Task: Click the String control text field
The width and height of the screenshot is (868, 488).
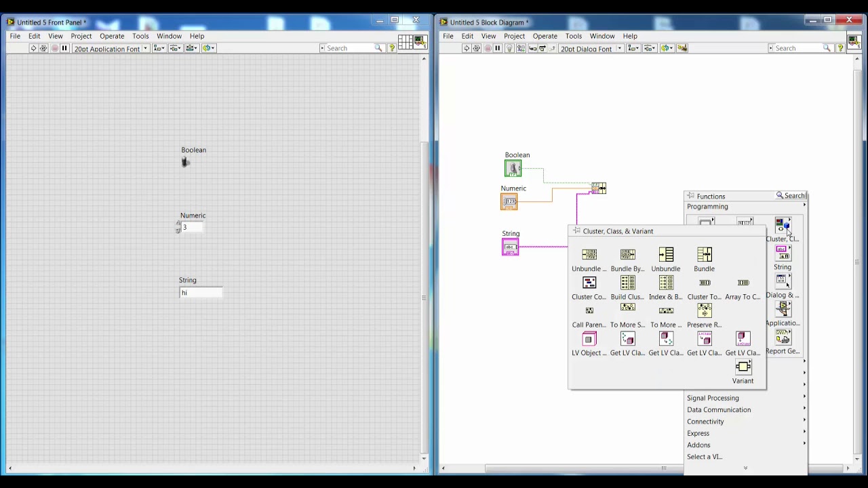Action: point(201,293)
